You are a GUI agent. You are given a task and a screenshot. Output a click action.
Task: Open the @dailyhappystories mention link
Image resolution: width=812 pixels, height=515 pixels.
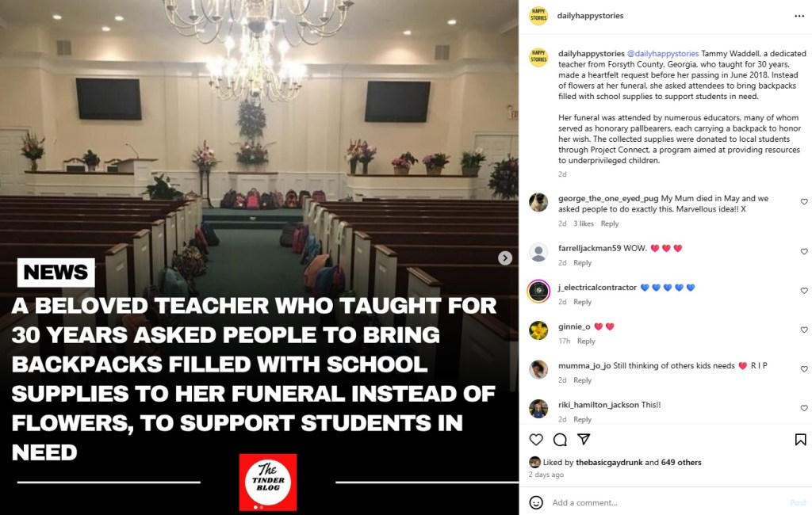click(663, 53)
